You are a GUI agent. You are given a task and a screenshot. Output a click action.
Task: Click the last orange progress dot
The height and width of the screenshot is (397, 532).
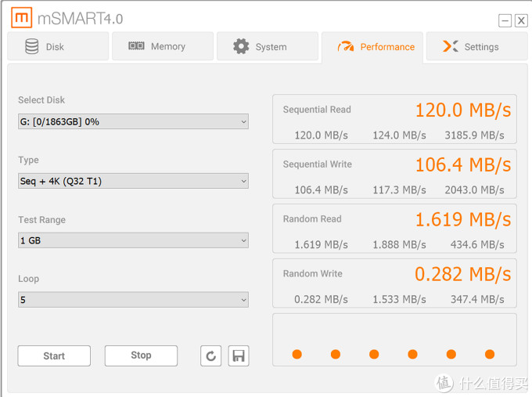click(x=490, y=354)
